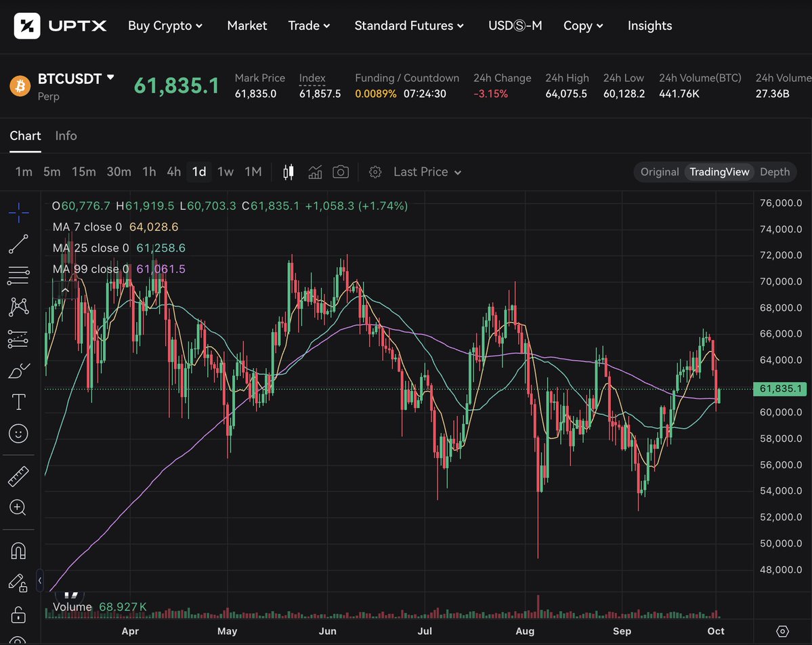Open the XABCD pattern tool
This screenshot has height=645, width=812.
click(18, 307)
